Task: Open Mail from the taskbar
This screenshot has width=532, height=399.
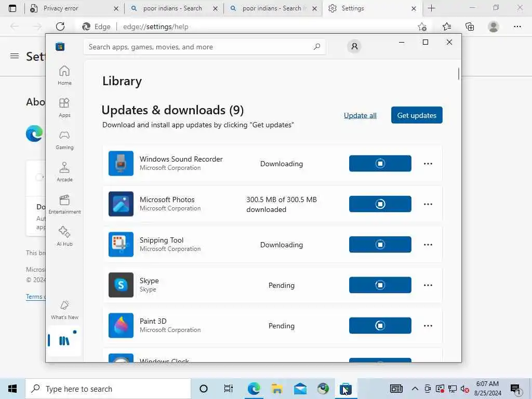Action: [300, 389]
